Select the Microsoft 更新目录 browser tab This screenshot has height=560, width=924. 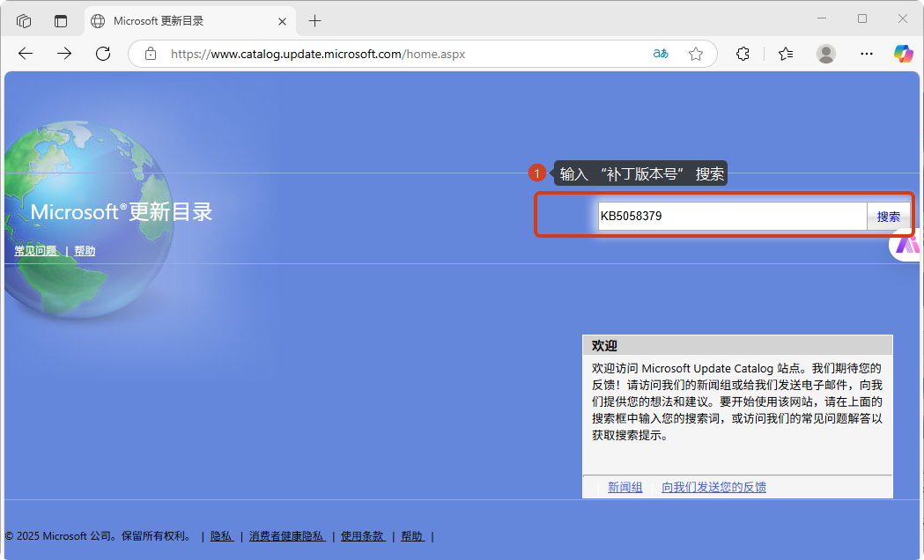coord(189,21)
